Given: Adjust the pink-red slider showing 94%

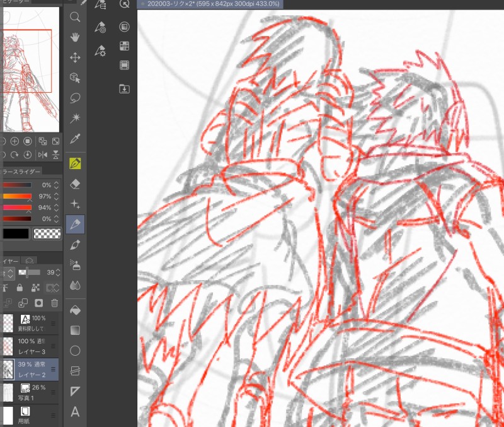Looking at the screenshot, I should coord(17,208).
